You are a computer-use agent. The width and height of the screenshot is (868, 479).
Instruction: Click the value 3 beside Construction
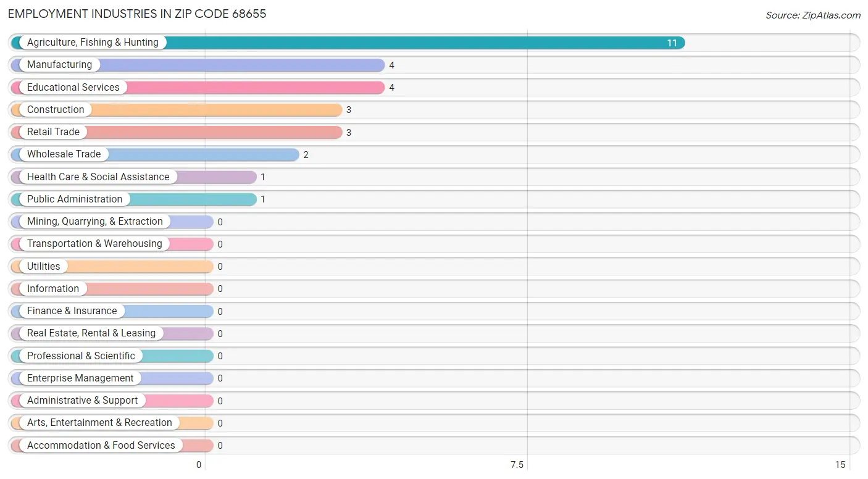point(349,110)
